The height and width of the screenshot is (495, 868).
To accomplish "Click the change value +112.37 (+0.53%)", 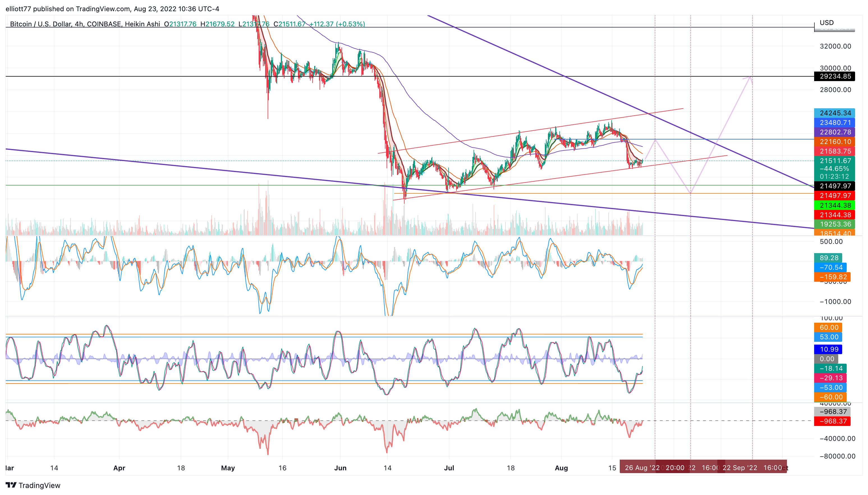I will [337, 24].
